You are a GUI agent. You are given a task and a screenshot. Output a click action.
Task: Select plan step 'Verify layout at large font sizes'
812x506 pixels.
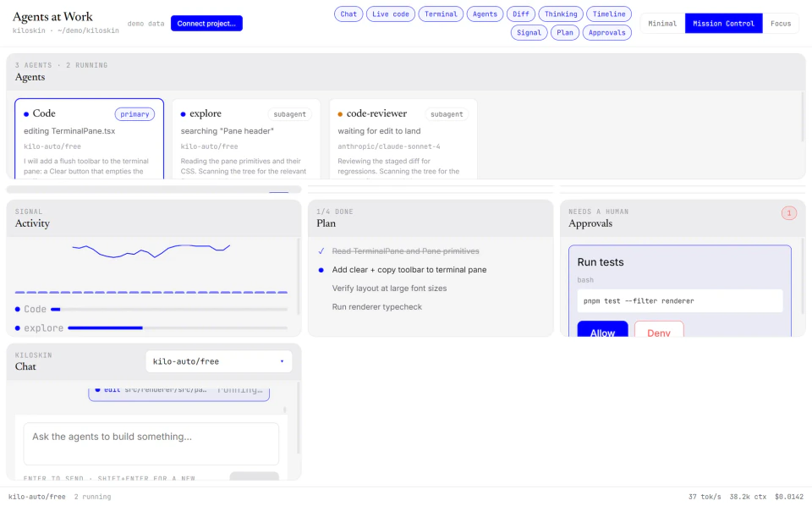pyautogui.click(x=389, y=289)
